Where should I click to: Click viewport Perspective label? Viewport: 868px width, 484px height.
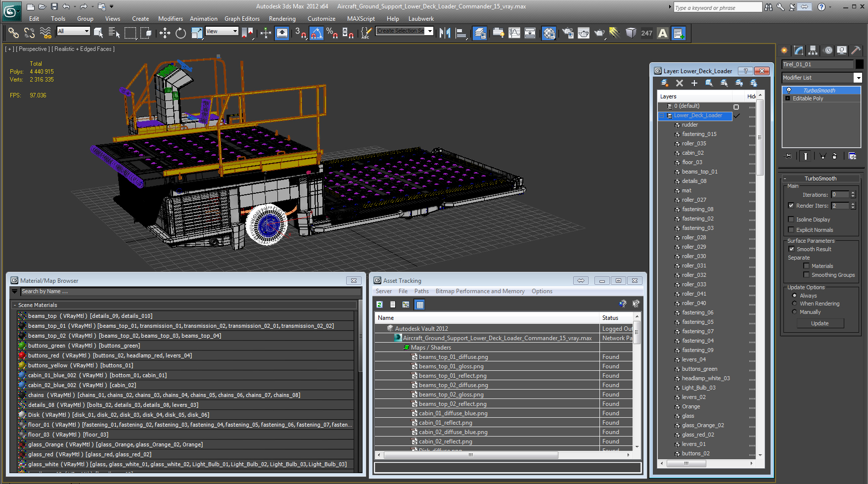click(x=33, y=49)
